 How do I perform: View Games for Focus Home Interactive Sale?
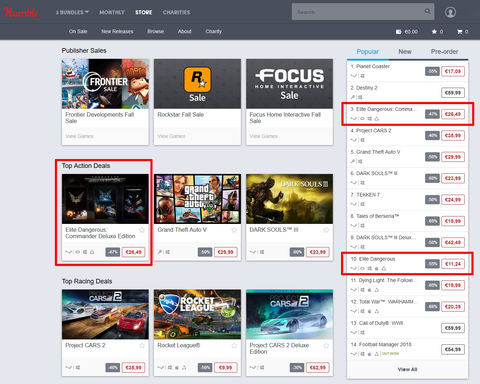click(263, 136)
